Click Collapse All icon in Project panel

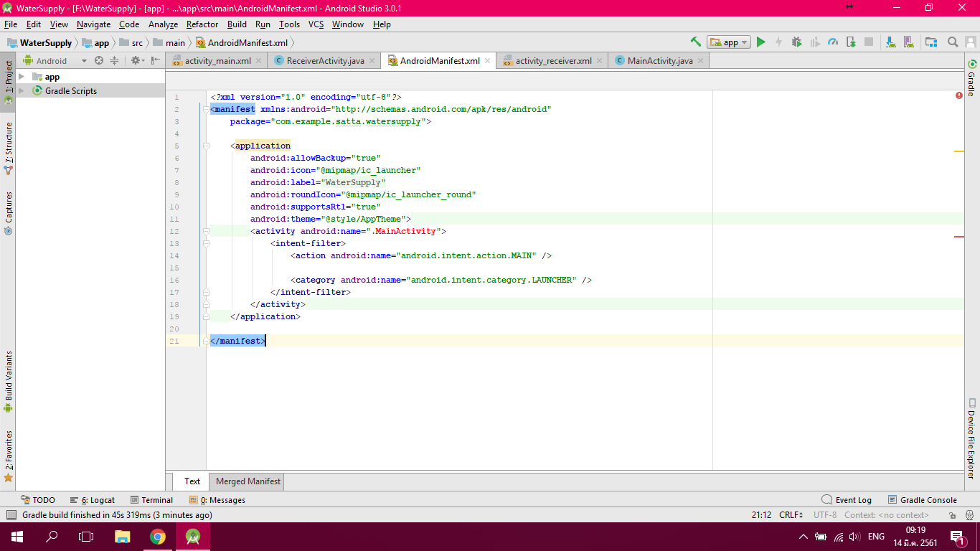pyautogui.click(x=114, y=61)
